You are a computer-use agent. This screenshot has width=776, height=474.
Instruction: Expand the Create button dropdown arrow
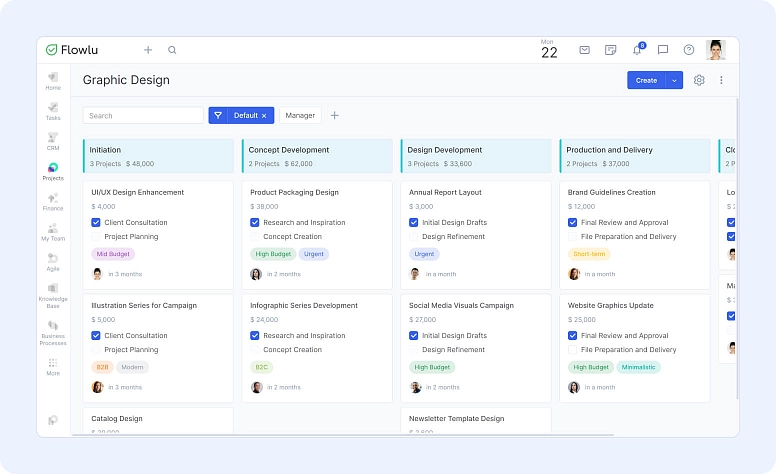pyautogui.click(x=674, y=80)
